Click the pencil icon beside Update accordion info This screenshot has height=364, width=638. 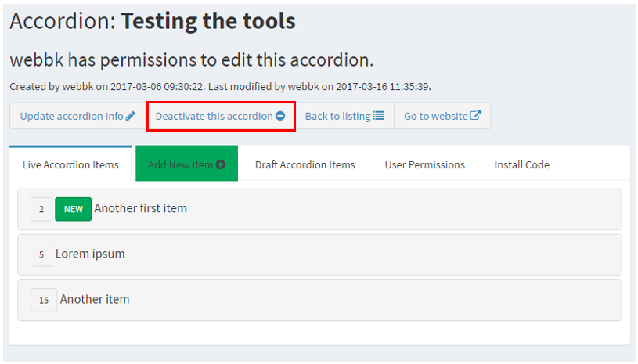coord(131,116)
